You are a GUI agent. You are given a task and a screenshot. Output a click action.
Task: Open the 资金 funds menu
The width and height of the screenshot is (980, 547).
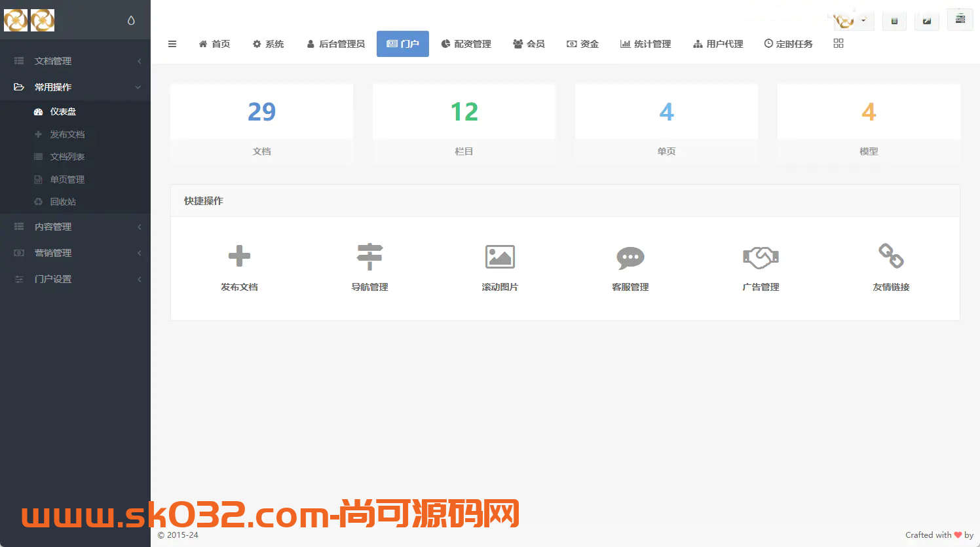point(583,44)
